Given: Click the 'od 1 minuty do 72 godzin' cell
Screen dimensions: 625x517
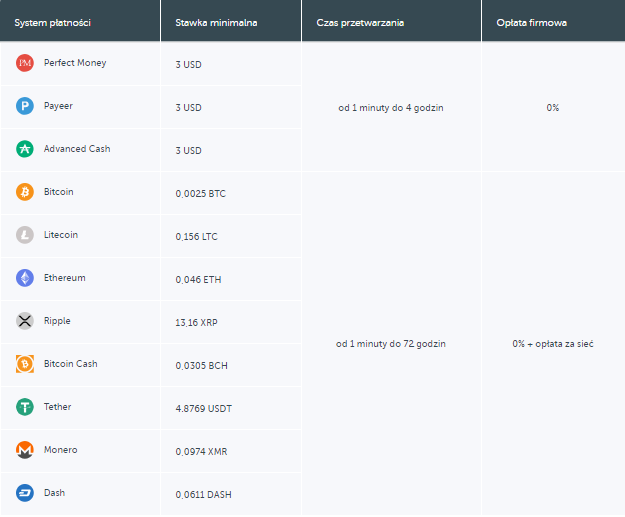Looking at the screenshot, I should 391,343.
